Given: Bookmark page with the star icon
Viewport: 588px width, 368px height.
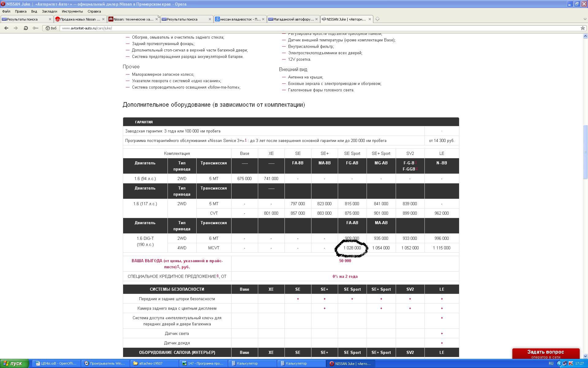Looking at the screenshot, I should click(582, 28).
